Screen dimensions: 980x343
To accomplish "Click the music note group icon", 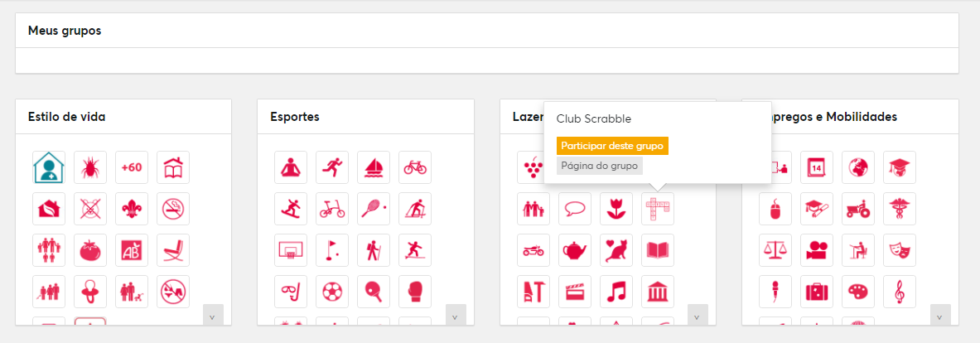I will point(616,292).
